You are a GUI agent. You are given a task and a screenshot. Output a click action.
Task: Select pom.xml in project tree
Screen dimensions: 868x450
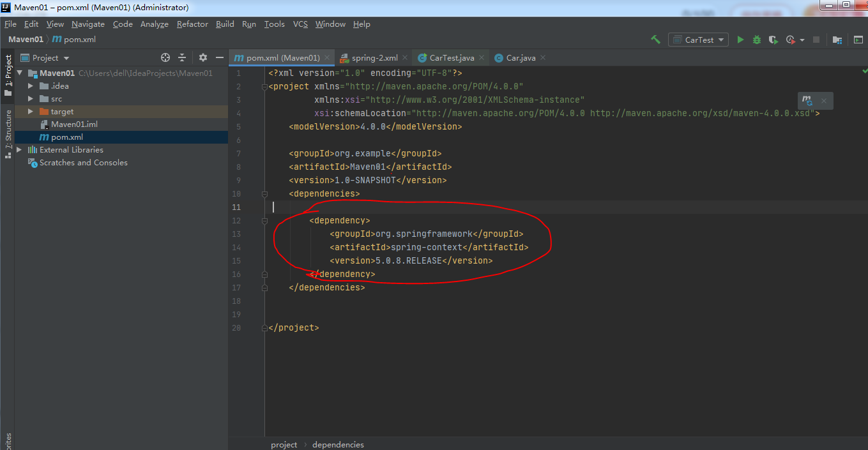pos(67,137)
